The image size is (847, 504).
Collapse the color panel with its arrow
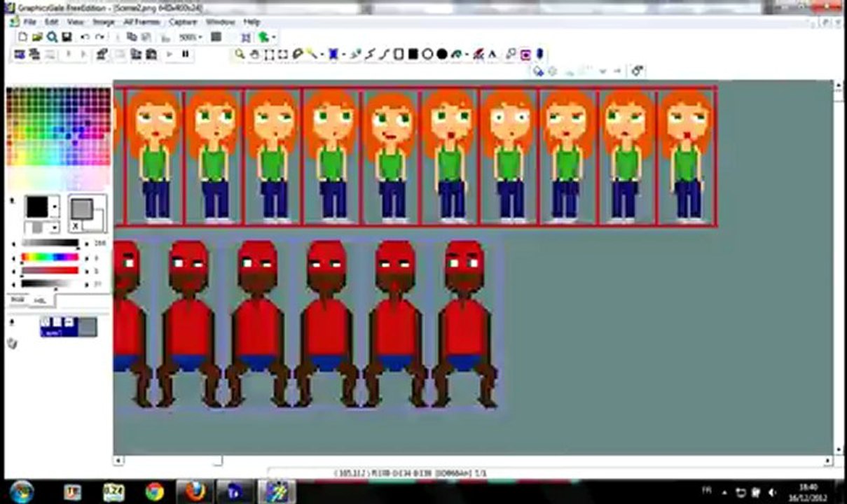[x=12, y=200]
